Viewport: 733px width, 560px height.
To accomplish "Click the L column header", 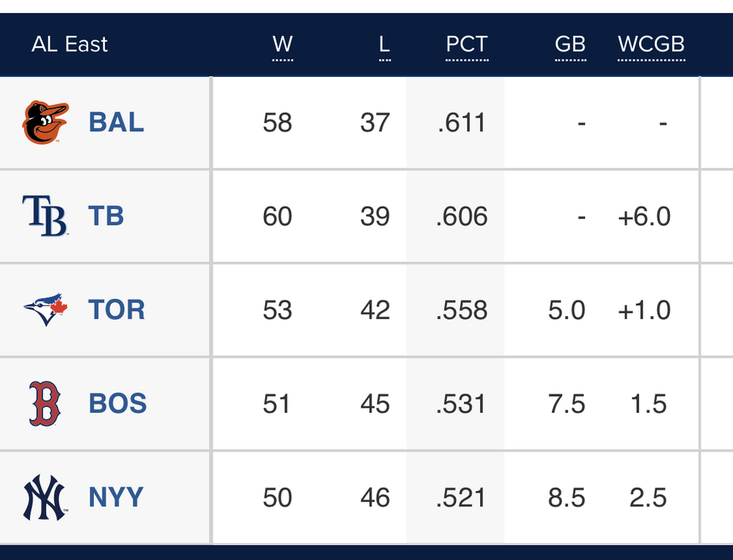I will (384, 45).
